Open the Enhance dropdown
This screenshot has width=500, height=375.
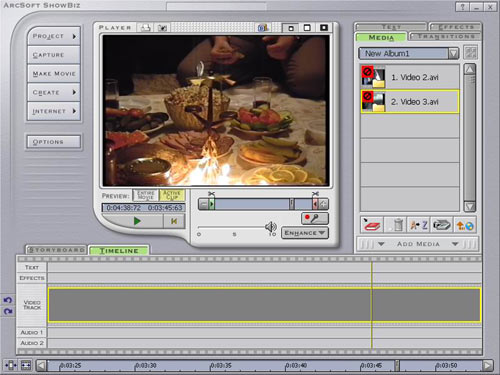click(305, 233)
